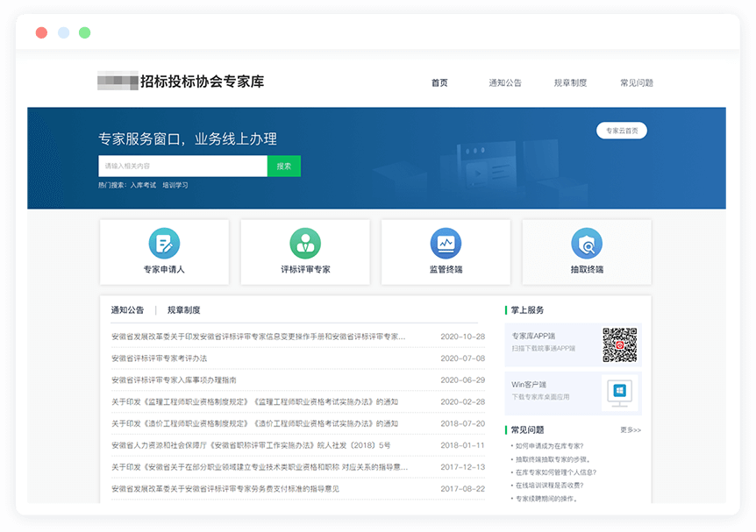
Task: Click the 专家库APP端 QR code
Action: pyautogui.click(x=619, y=344)
